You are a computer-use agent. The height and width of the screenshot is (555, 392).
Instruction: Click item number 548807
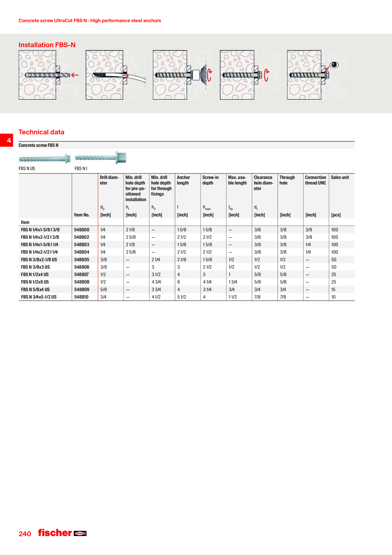click(x=82, y=275)
